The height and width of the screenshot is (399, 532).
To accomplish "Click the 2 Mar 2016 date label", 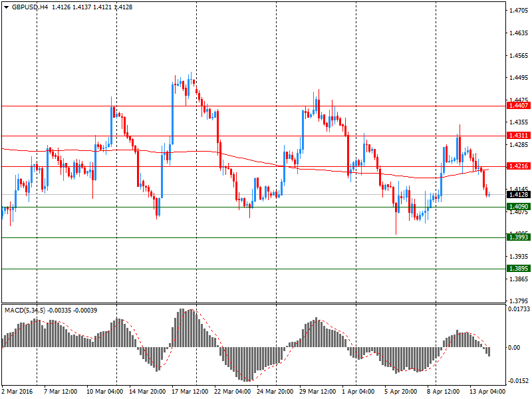I will pos(17,392).
